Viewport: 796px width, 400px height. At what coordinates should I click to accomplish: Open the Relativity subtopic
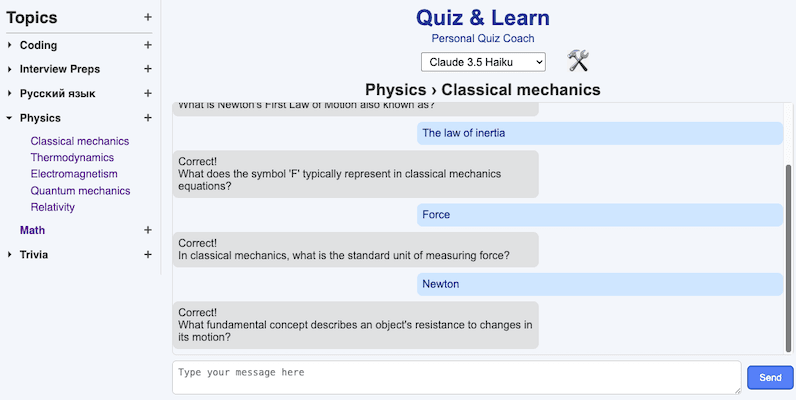point(53,207)
